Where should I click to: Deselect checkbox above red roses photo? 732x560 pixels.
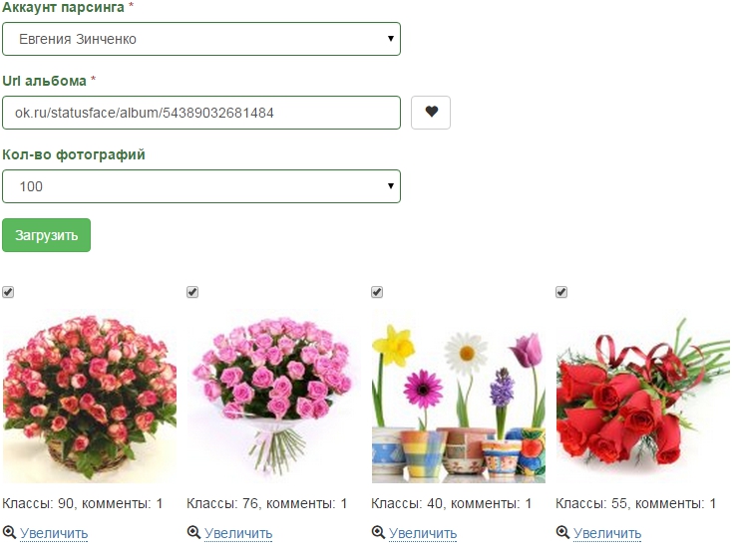[x=561, y=292]
